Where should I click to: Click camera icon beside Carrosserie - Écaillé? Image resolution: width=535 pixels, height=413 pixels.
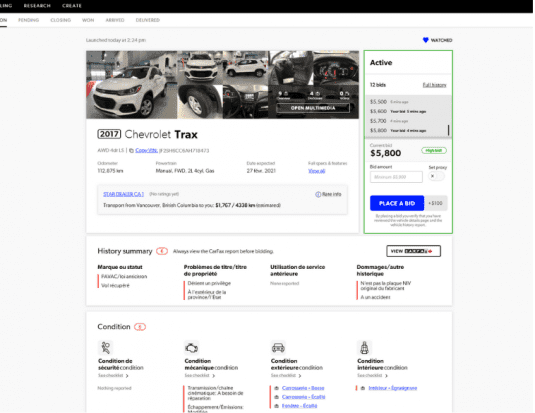[277, 397]
